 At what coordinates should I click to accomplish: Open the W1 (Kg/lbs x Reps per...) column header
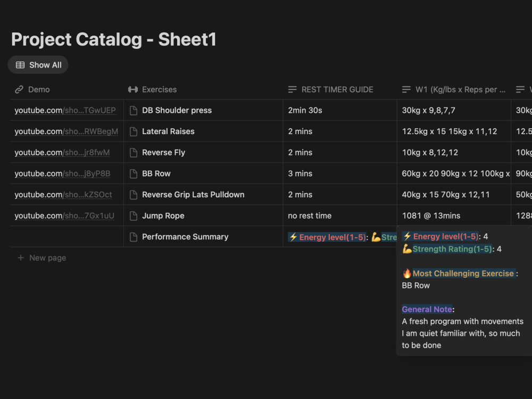454,89
